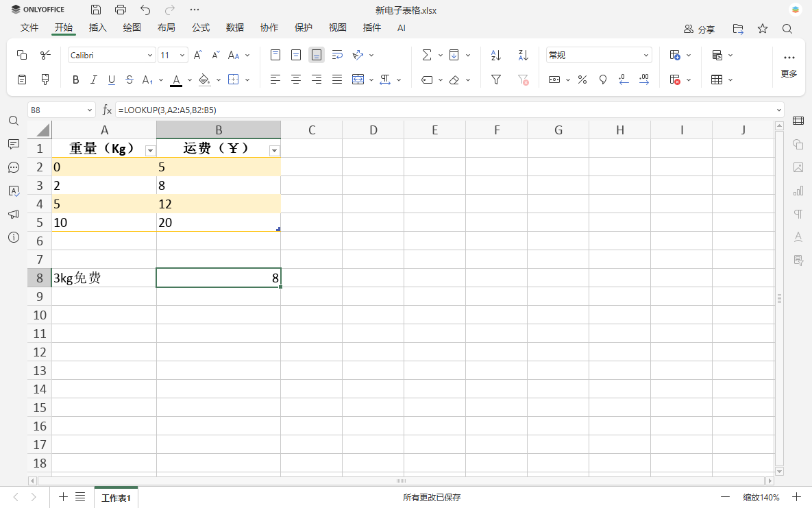Click the increase decimal icon
Viewport: 812px width, 508px height.
pyautogui.click(x=643, y=80)
